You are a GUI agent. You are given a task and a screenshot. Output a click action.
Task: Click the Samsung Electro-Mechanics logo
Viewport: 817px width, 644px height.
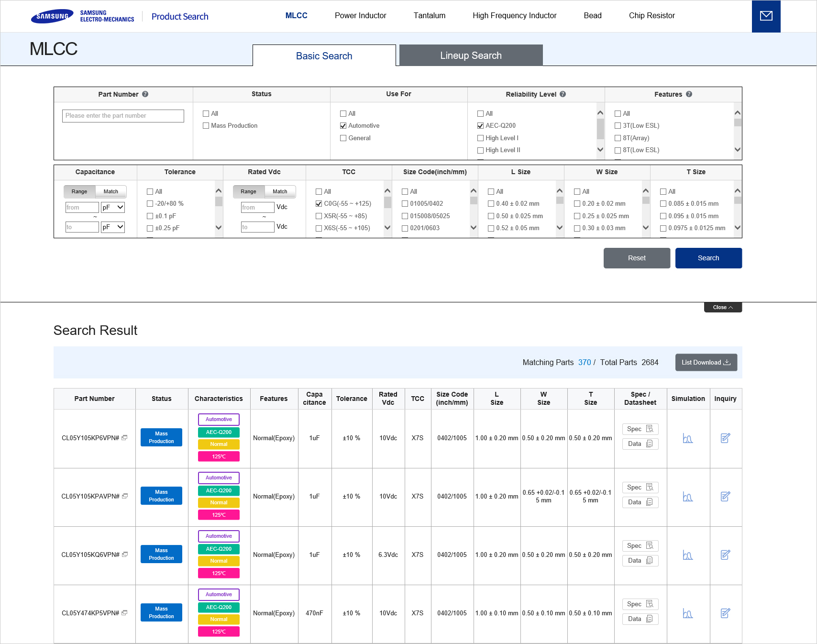pyautogui.click(x=82, y=16)
